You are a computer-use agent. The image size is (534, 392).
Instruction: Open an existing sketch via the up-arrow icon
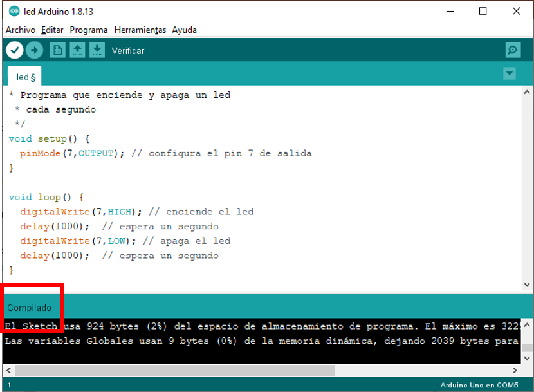click(77, 50)
